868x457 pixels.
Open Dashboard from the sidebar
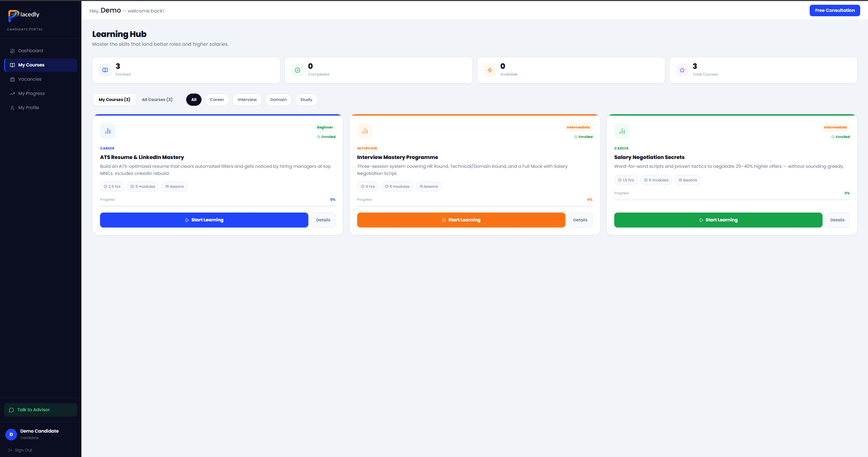(41, 51)
